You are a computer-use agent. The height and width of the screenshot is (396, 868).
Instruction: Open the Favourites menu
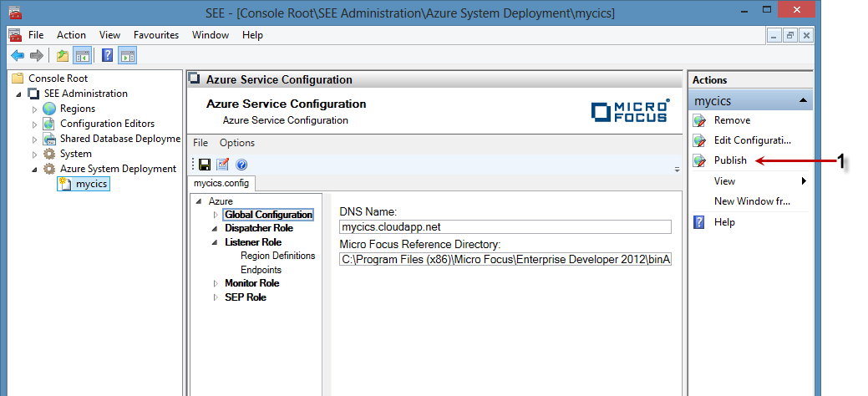point(156,35)
